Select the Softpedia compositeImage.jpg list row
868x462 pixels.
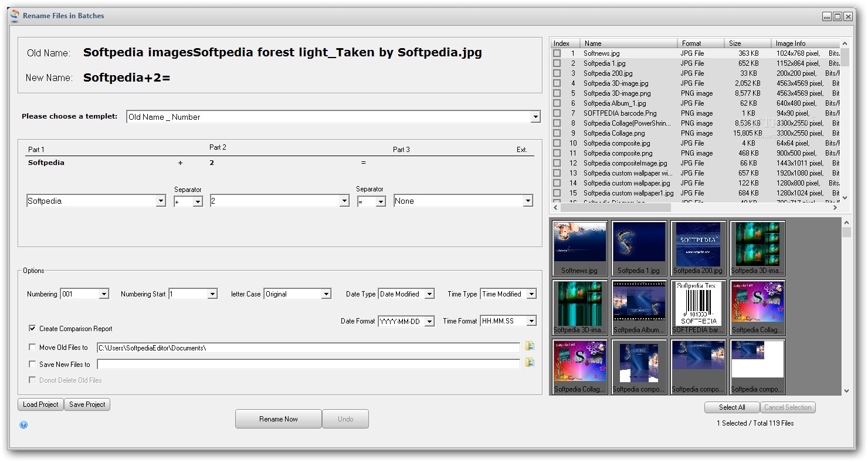click(696, 163)
